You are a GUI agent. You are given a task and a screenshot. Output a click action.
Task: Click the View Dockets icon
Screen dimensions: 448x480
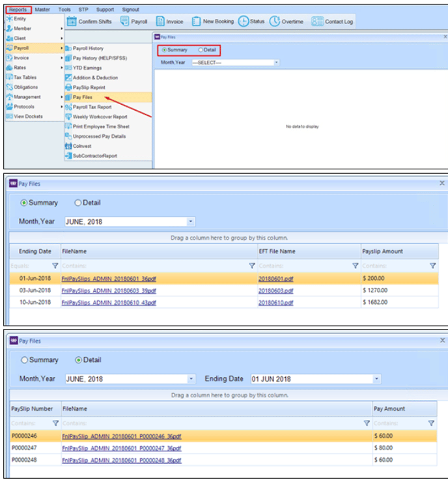pyautogui.click(x=10, y=117)
